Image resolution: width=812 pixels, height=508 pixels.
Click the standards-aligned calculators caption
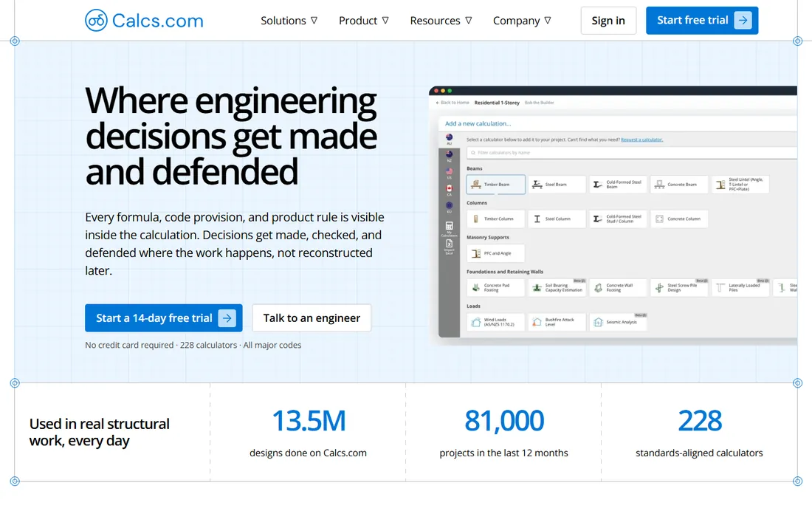click(x=699, y=453)
